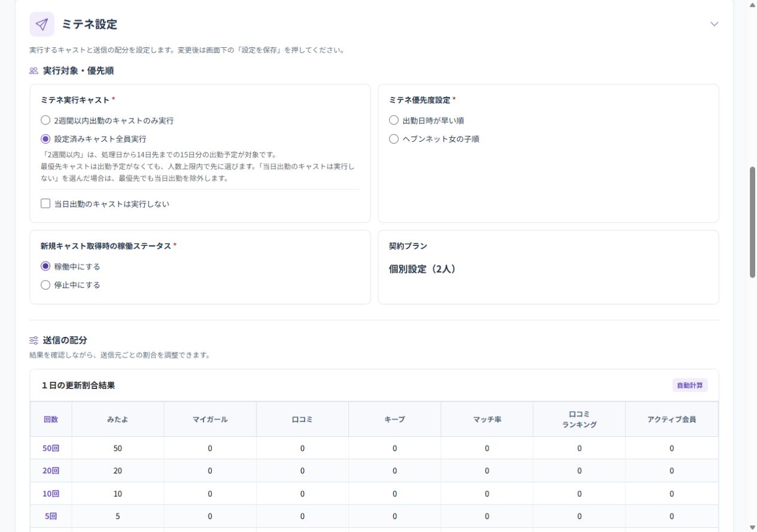Click the みたよ column header
757x532 pixels.
118,419
